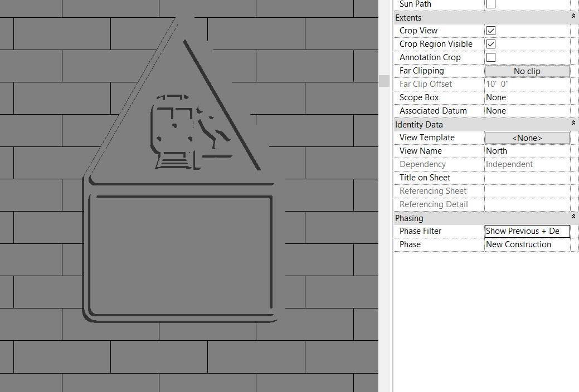Viewport: 579px width, 392px height.
Task: Collapse the Extents section
Action: [x=573, y=16]
